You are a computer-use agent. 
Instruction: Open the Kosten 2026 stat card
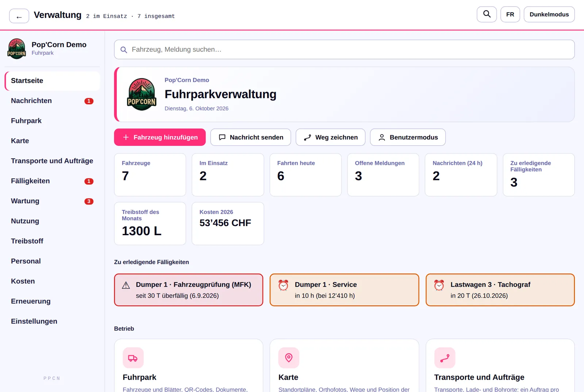228,224
